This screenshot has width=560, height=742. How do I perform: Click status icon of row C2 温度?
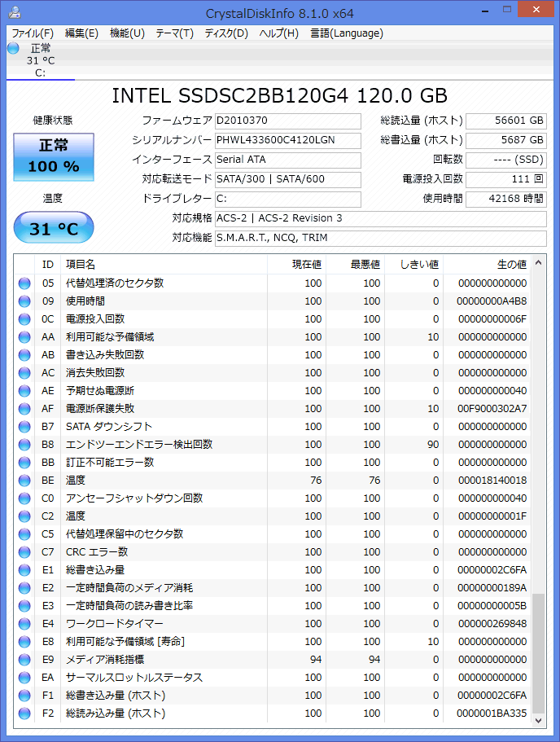[x=24, y=516]
